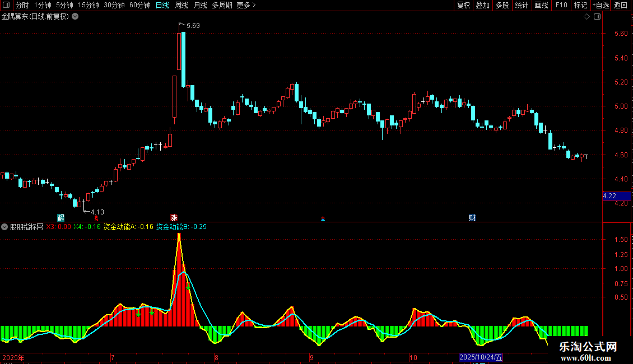The image size is (633, 364).
Task: Open the stock title dropdown arrow
Action: (75, 17)
